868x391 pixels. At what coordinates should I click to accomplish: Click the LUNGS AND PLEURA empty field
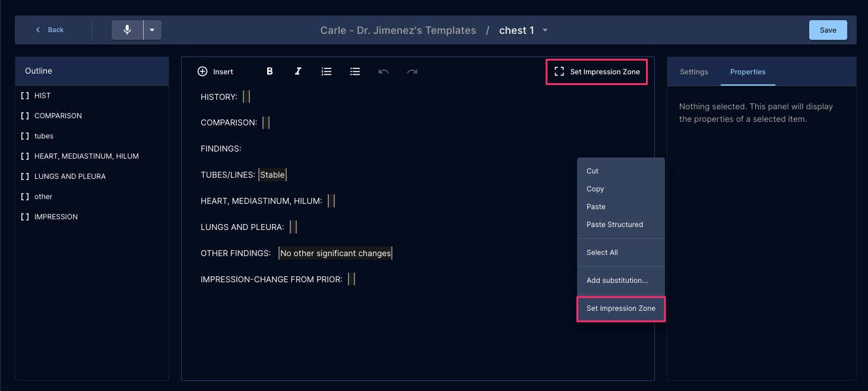(x=293, y=227)
